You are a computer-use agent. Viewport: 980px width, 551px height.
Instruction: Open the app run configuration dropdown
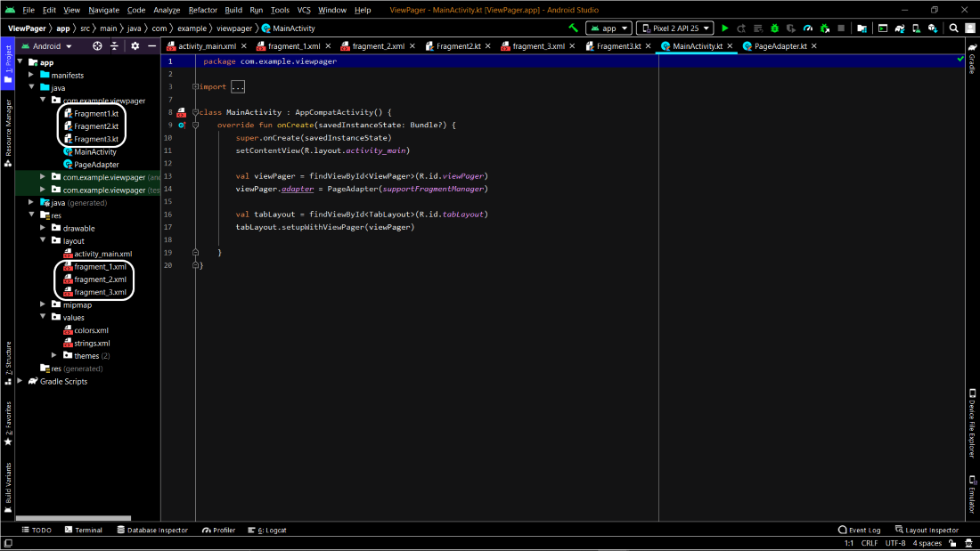tap(609, 28)
